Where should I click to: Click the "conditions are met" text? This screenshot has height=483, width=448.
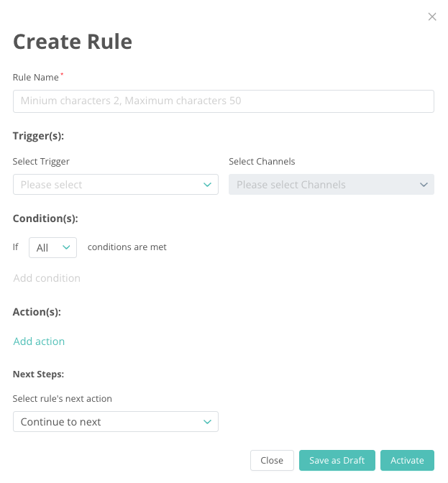(x=127, y=247)
